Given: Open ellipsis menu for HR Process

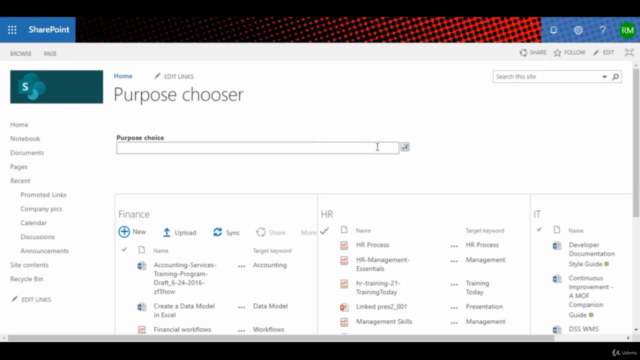Looking at the screenshot, I should (x=454, y=246).
